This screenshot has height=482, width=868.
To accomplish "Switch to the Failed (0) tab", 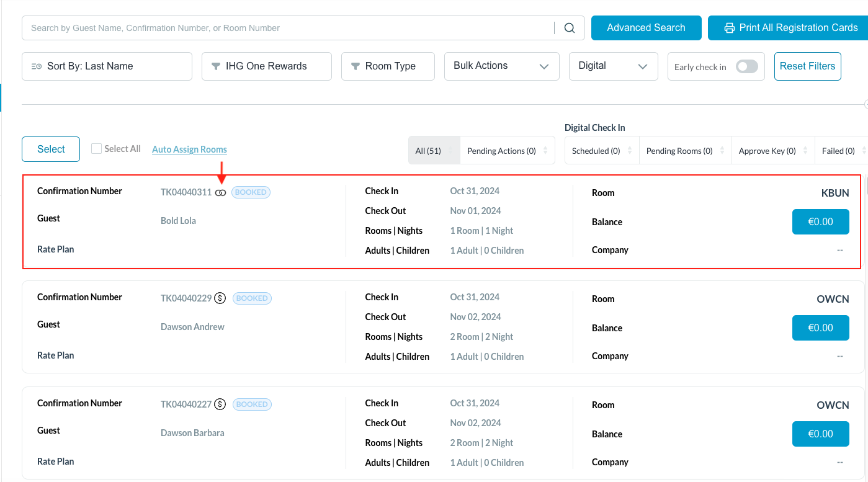I will [x=838, y=151].
